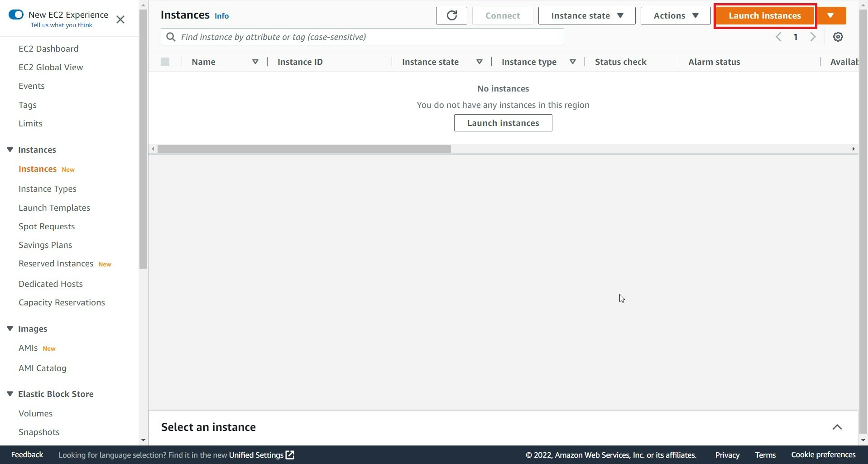Collapse the Select an instance panel

click(x=837, y=427)
